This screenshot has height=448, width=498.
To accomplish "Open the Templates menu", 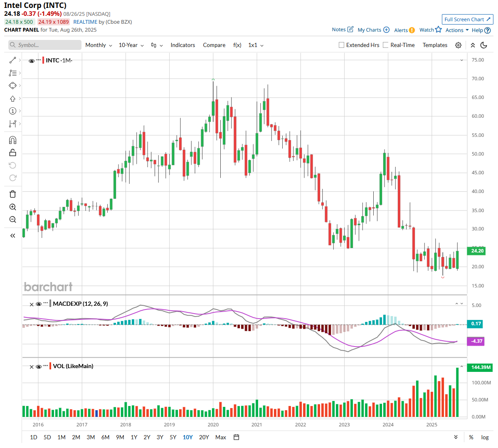I will pyautogui.click(x=435, y=45).
